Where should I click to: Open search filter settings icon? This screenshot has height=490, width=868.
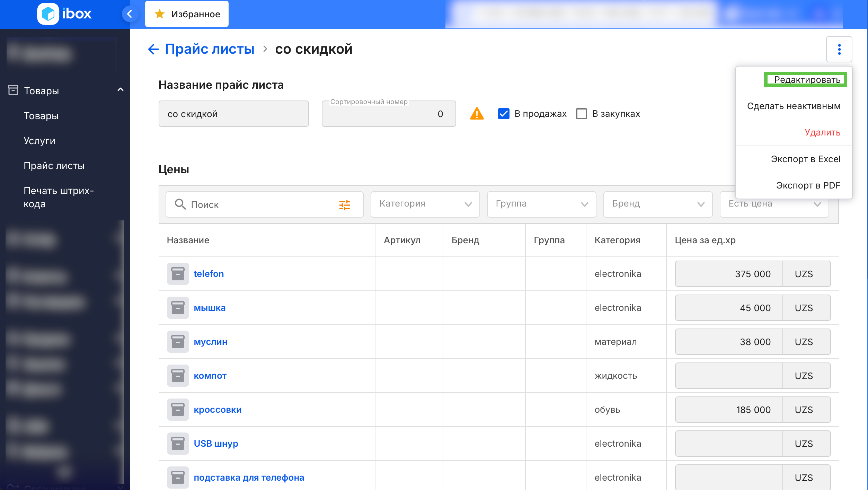(344, 205)
